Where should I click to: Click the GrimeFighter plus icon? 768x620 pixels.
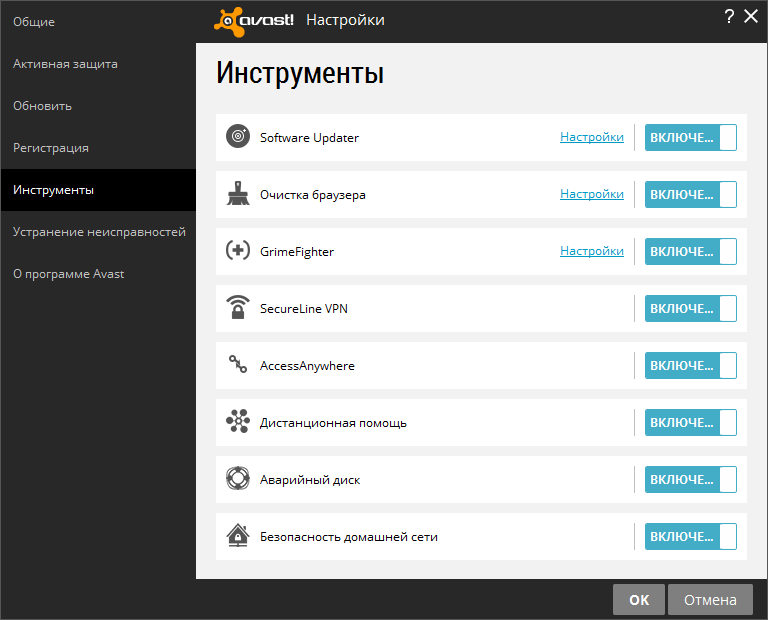238,250
